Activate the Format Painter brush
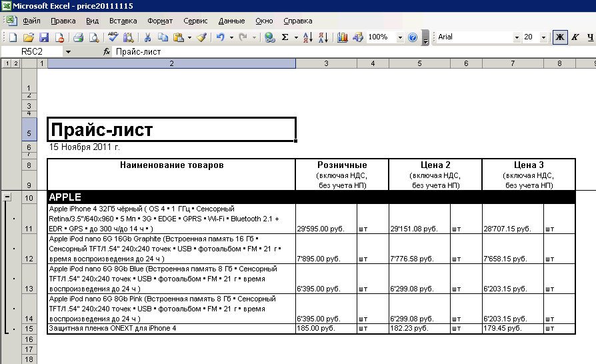The image size is (596, 364). (202, 37)
